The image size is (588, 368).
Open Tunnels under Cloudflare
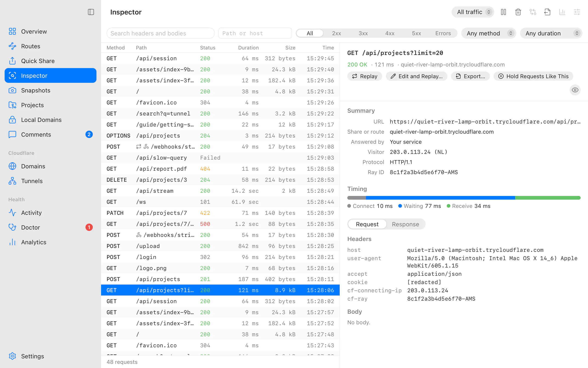pos(51,181)
